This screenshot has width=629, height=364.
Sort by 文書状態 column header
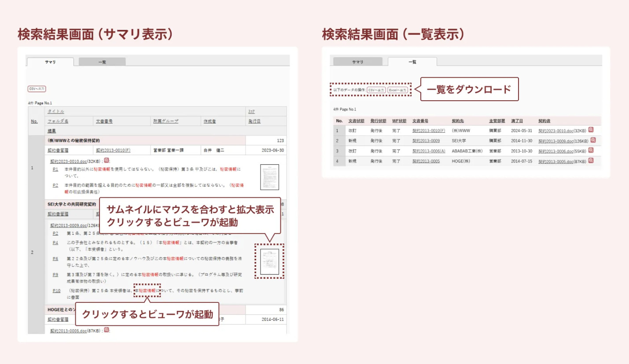[356, 120]
